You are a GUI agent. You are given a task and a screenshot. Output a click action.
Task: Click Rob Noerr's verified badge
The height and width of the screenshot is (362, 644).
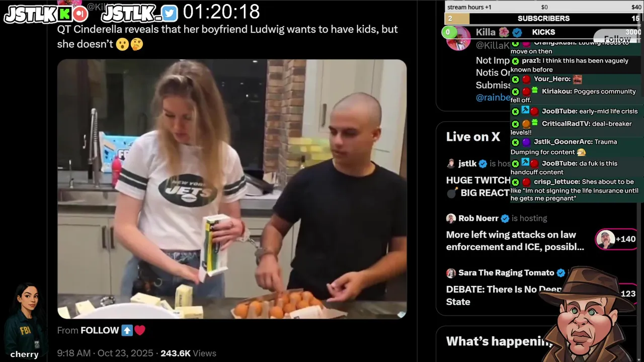505,218
